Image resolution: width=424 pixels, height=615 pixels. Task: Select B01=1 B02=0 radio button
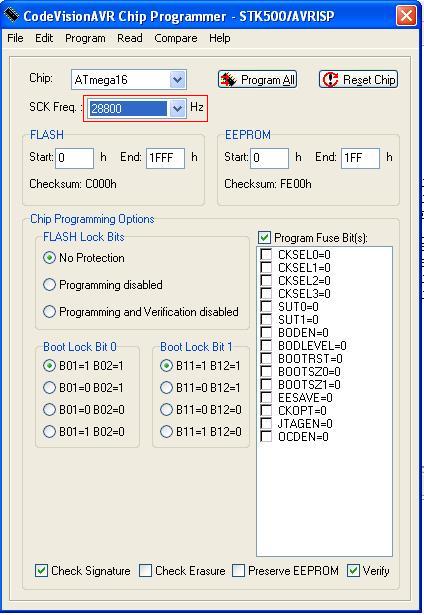pos(49,431)
